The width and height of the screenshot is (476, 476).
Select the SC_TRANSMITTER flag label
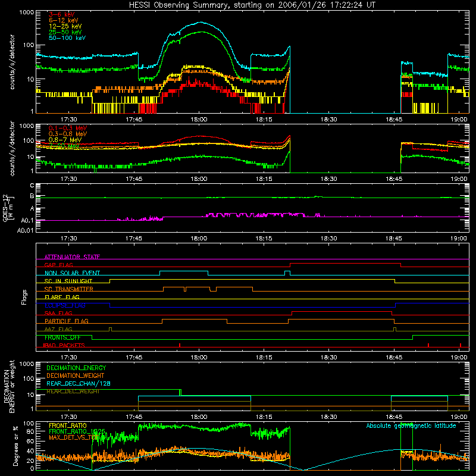pyautogui.click(x=68, y=289)
